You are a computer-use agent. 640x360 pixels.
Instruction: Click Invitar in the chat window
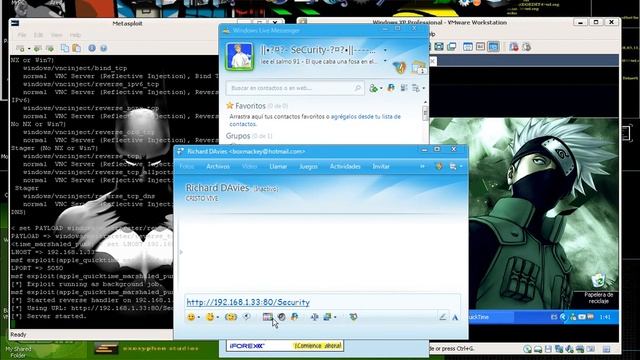381,166
